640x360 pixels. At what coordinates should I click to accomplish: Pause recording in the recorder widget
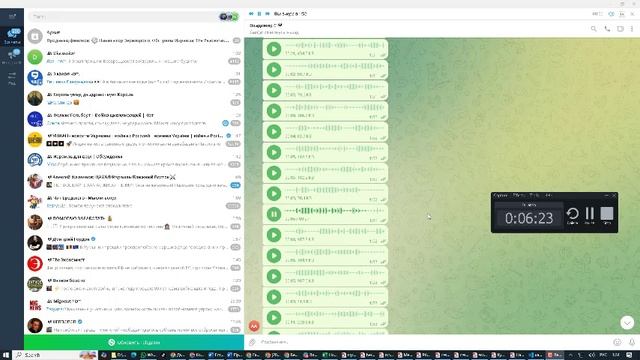[589, 215]
